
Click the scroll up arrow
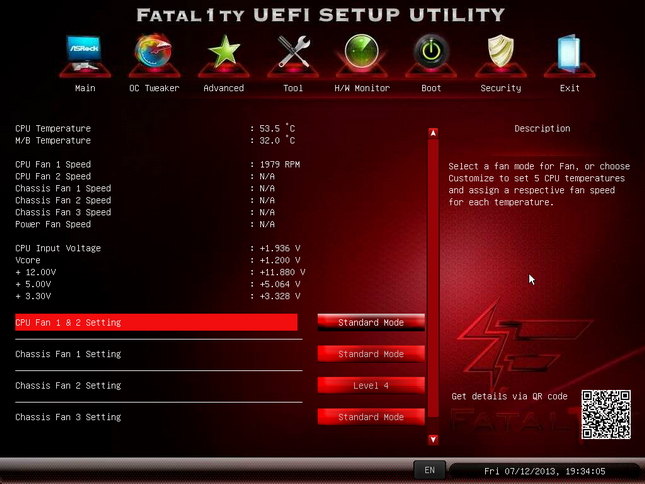point(433,133)
